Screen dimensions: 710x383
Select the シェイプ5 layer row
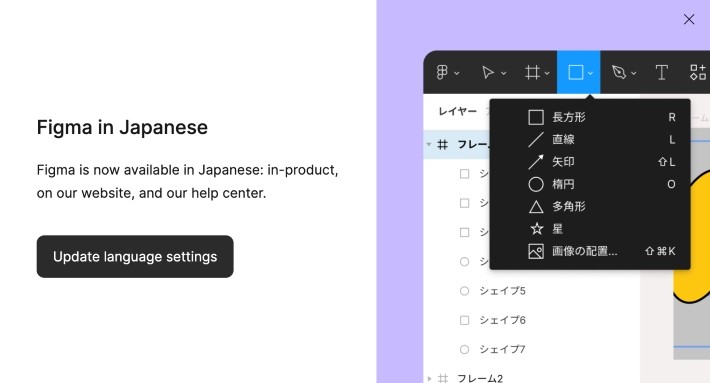(532, 291)
